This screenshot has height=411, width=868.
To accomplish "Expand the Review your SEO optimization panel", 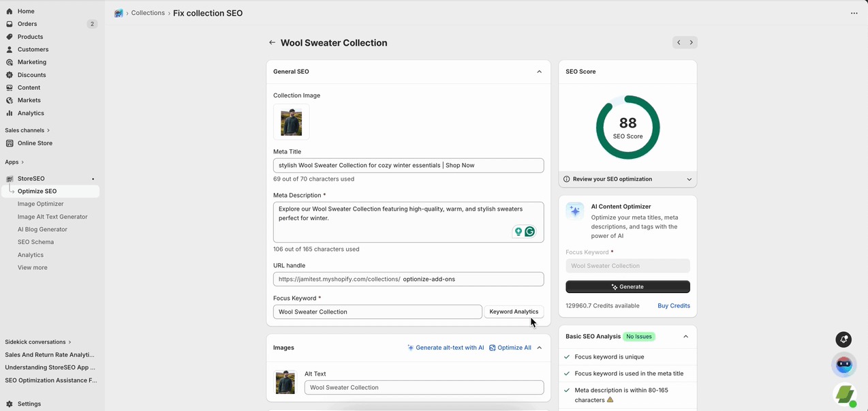I will (689, 179).
